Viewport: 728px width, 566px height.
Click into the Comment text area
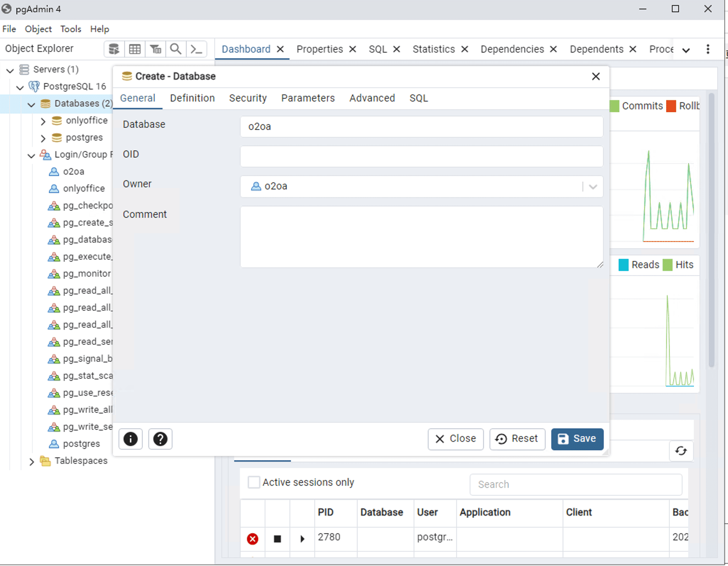click(x=421, y=237)
